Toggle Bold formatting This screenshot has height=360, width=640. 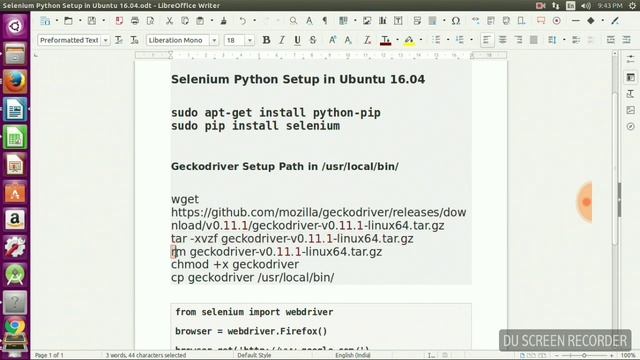coord(266,40)
